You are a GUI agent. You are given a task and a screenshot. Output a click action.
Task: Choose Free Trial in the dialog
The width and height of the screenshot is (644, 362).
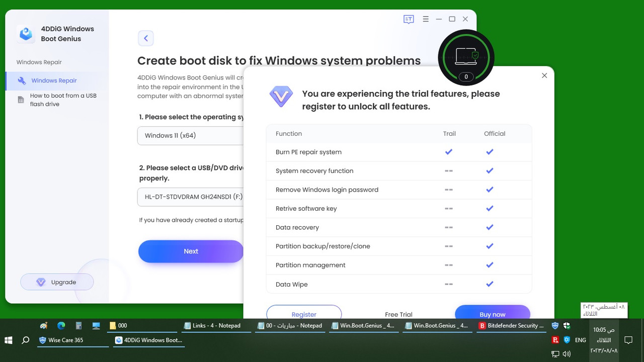pyautogui.click(x=398, y=314)
